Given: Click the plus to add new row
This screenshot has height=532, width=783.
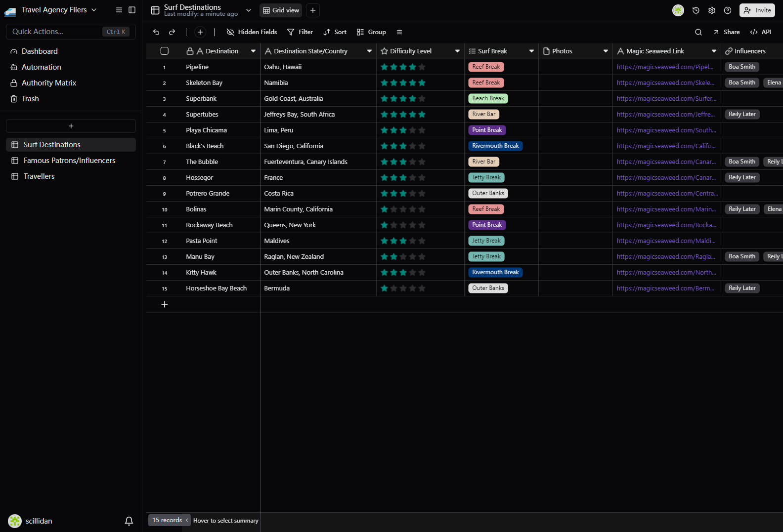Looking at the screenshot, I should tap(165, 304).
